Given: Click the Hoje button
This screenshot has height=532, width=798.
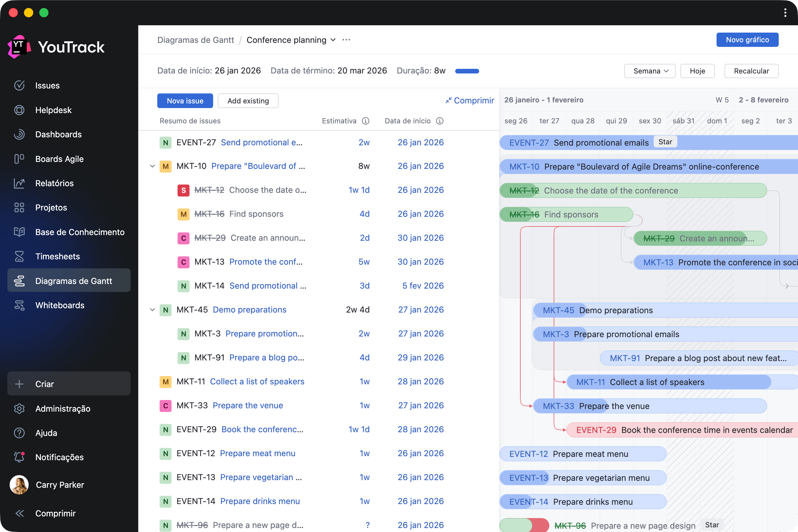Looking at the screenshot, I should (698, 71).
